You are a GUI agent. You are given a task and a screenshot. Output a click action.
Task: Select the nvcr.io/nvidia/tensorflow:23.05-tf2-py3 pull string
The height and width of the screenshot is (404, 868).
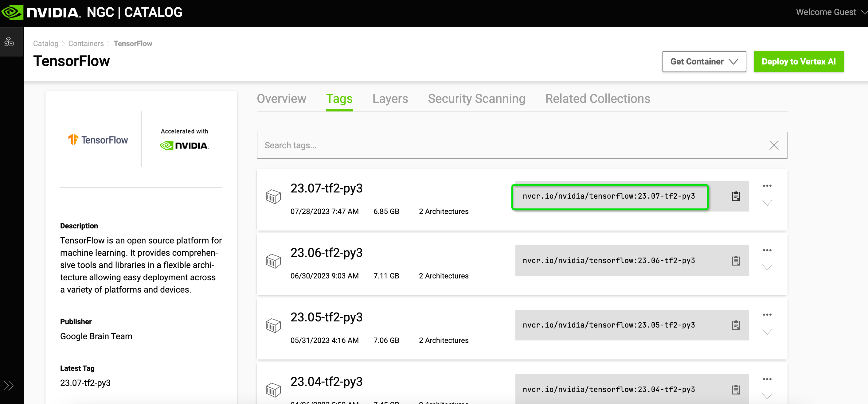[609, 325]
